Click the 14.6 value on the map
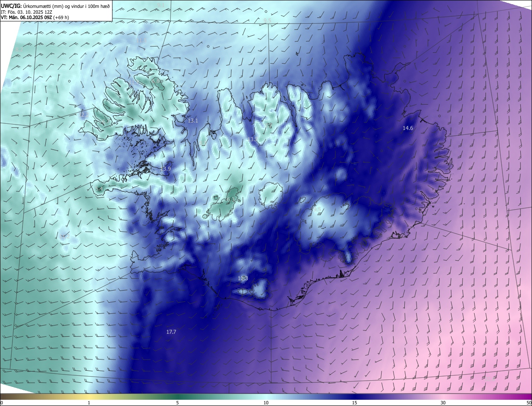This screenshot has height=406, width=532. click(x=408, y=128)
